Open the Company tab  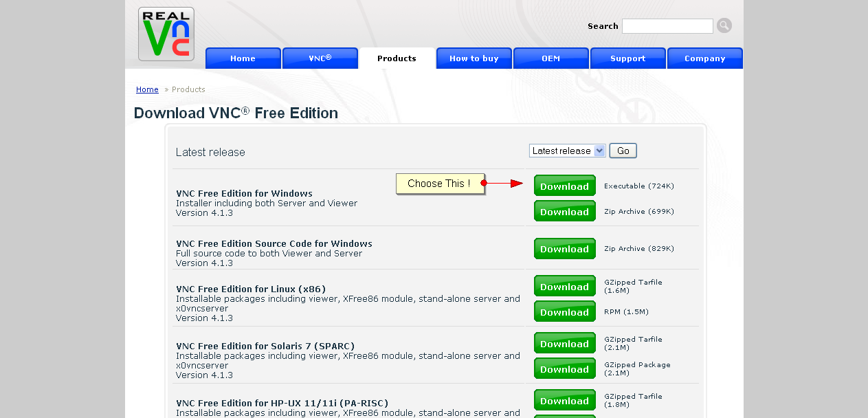tap(705, 58)
